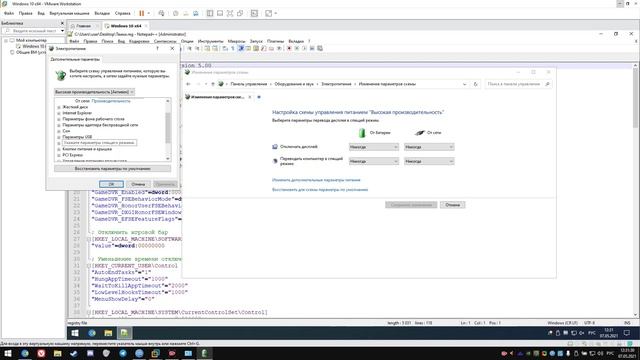The height and width of the screenshot is (360, 640).
Task: Expand Параметры USB power setting
Action: click(x=59, y=137)
